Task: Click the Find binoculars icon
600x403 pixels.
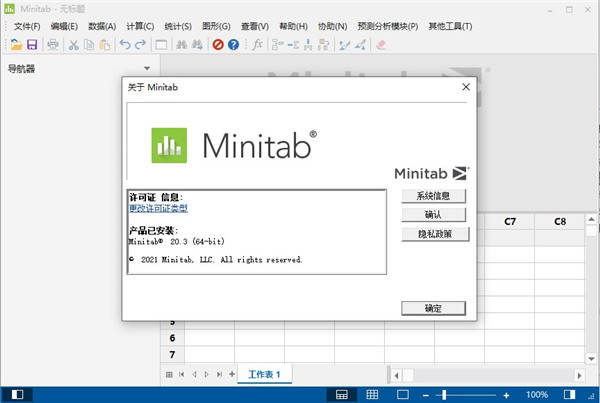Action: tap(181, 45)
